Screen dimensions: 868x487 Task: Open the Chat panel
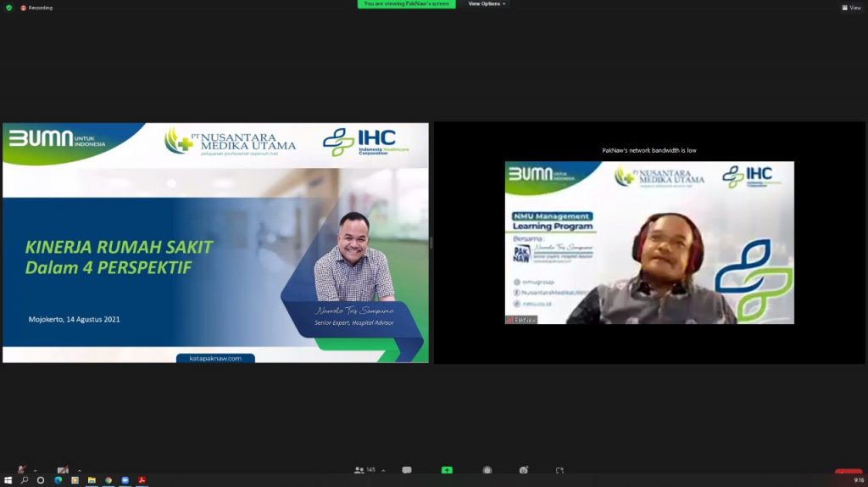click(407, 470)
